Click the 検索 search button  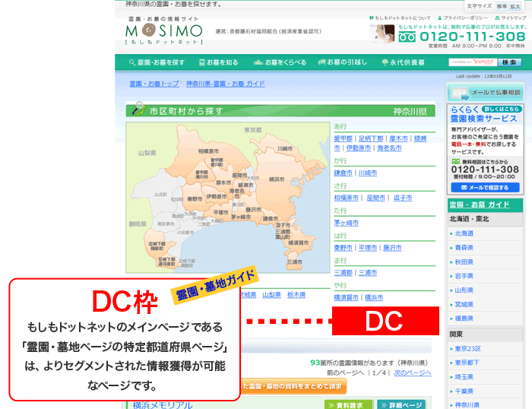pos(509,62)
